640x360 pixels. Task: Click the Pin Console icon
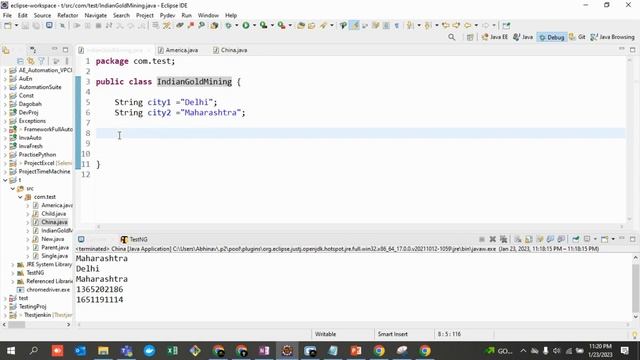point(576,239)
